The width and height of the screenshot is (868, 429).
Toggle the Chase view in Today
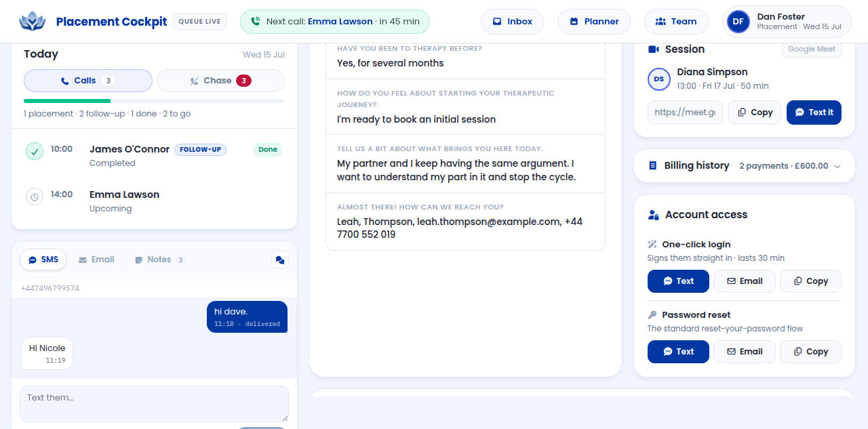[x=220, y=81]
